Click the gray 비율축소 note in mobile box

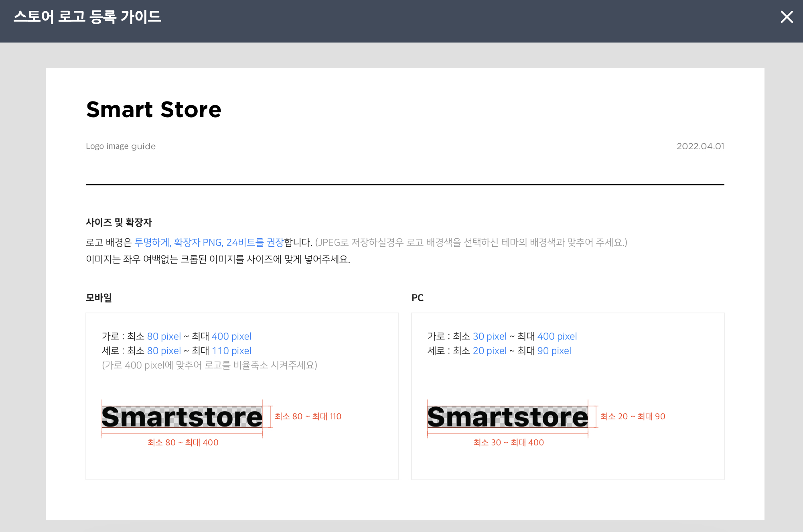[209, 365]
